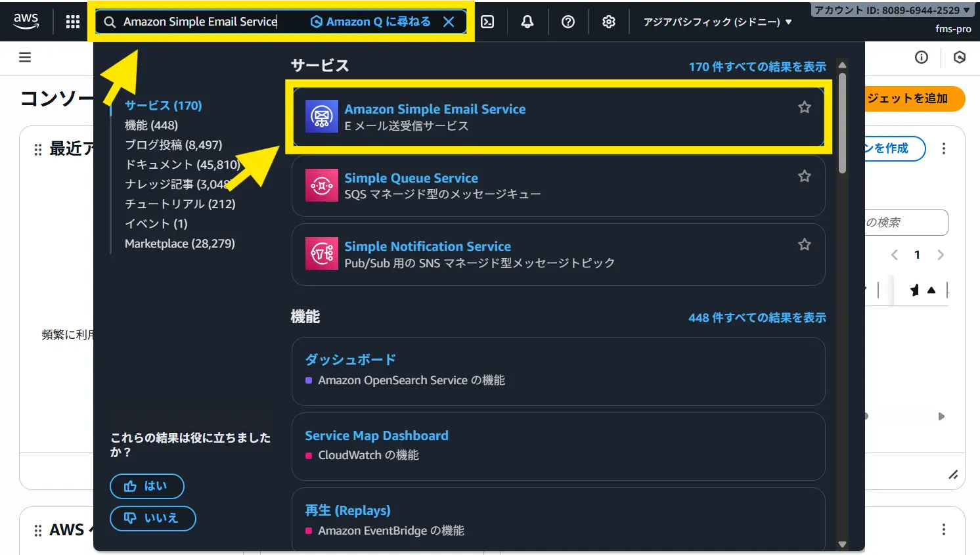Star Simple Notification Service as favorite
The image size is (980, 555).
click(804, 244)
